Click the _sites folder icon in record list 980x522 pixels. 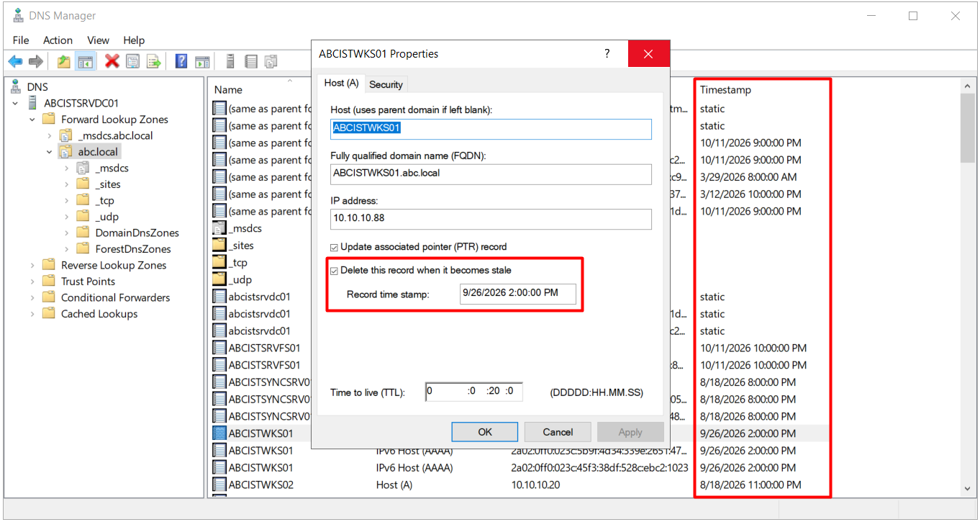(219, 246)
